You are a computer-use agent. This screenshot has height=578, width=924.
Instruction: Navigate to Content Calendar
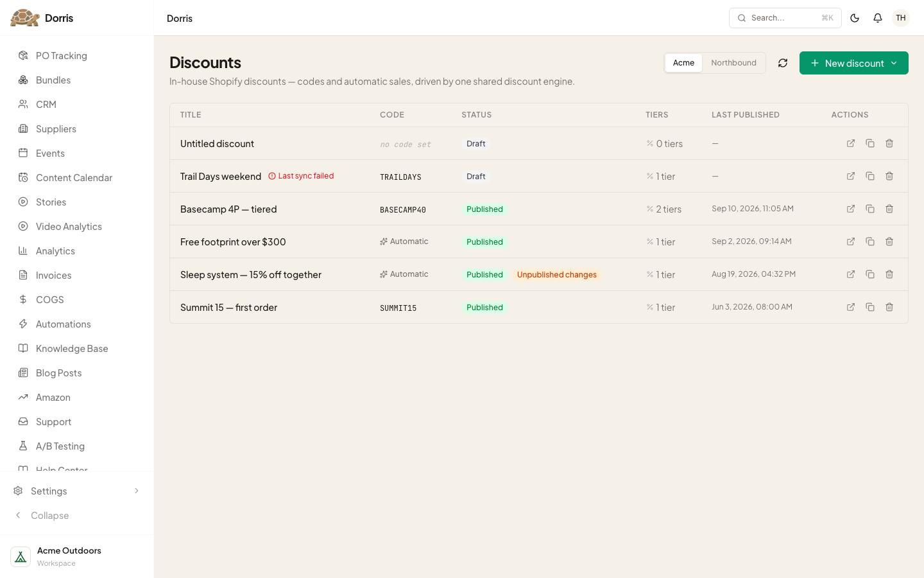77,178
